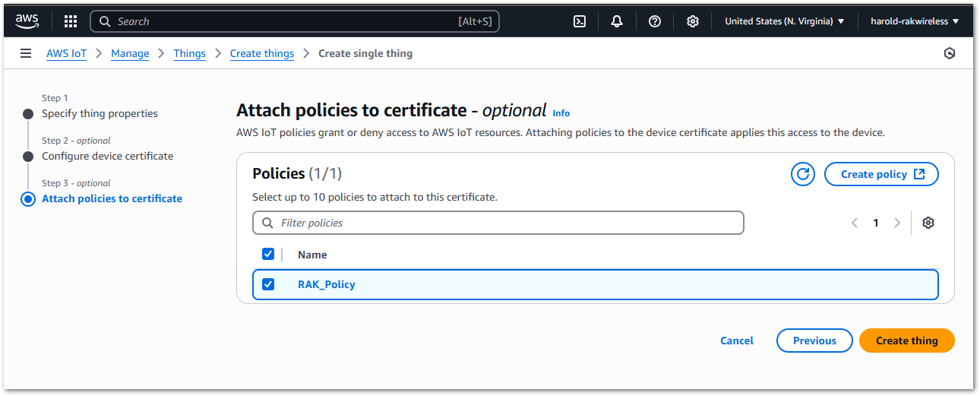Open the AWS home logo
The height and width of the screenshot is (396, 980).
click(x=27, y=21)
